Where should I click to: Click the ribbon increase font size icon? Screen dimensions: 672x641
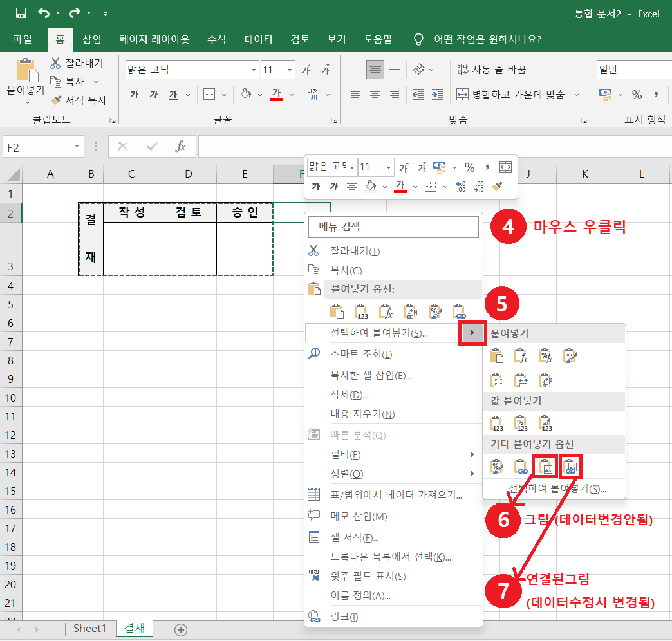pyautogui.click(x=306, y=70)
